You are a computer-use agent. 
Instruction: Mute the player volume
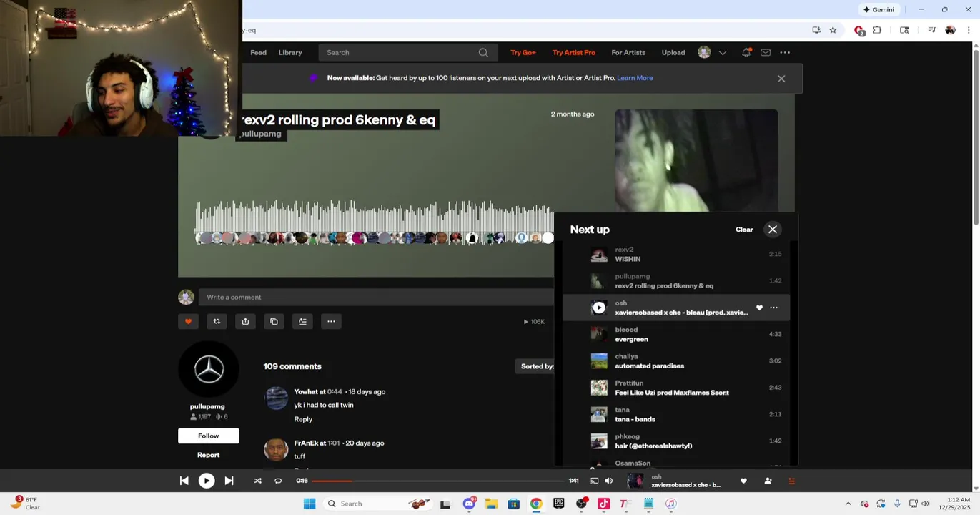(x=609, y=481)
